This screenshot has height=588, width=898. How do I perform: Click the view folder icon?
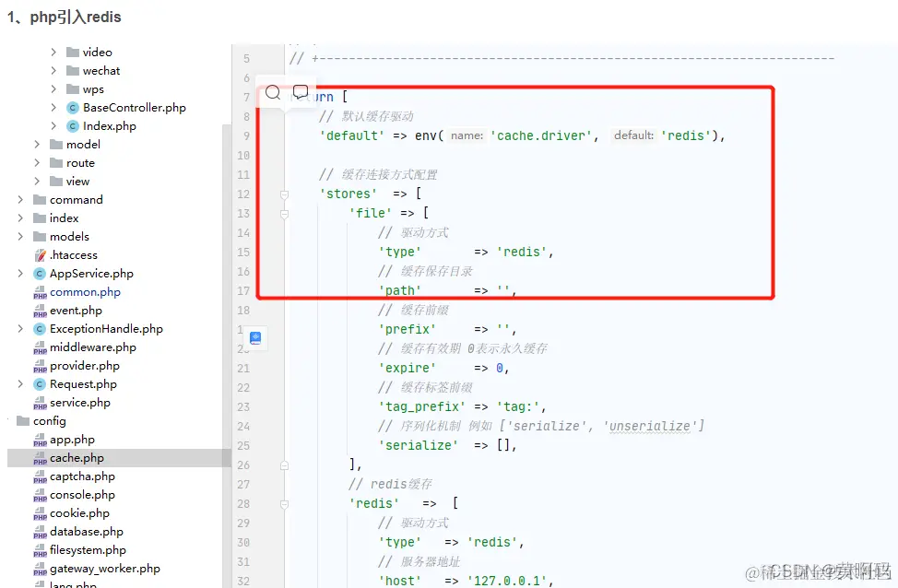(56, 181)
